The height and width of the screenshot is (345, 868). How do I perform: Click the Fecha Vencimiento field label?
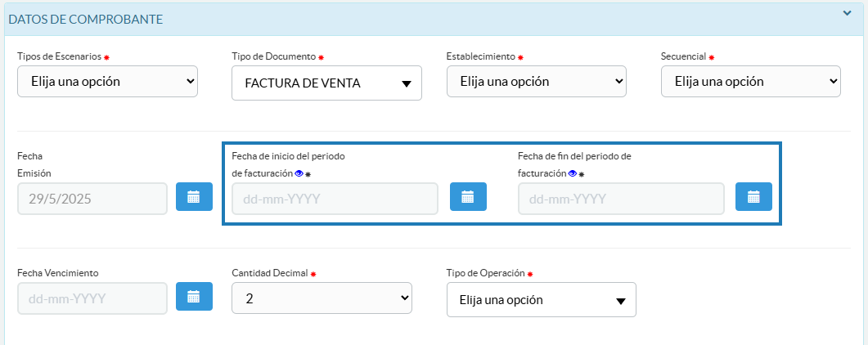pos(58,272)
